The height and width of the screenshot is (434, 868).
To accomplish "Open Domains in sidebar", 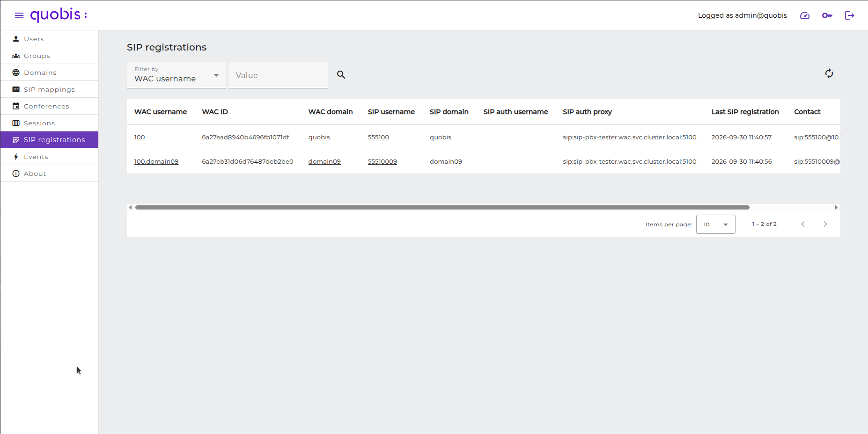I will 49,72.
